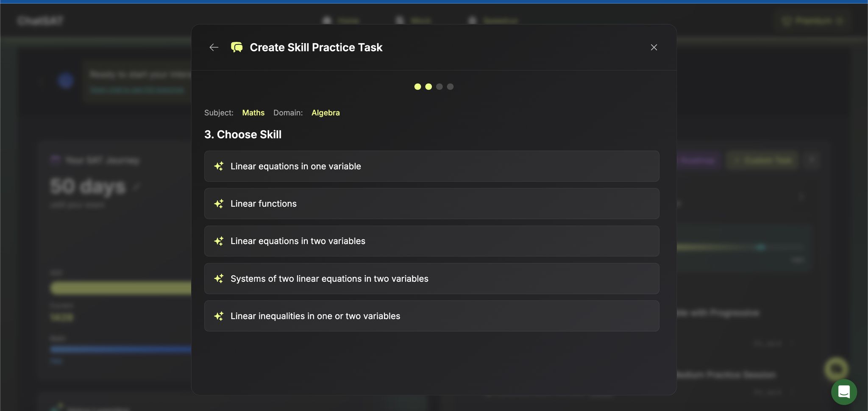Click the fourth gray step indicator dot

(450, 87)
